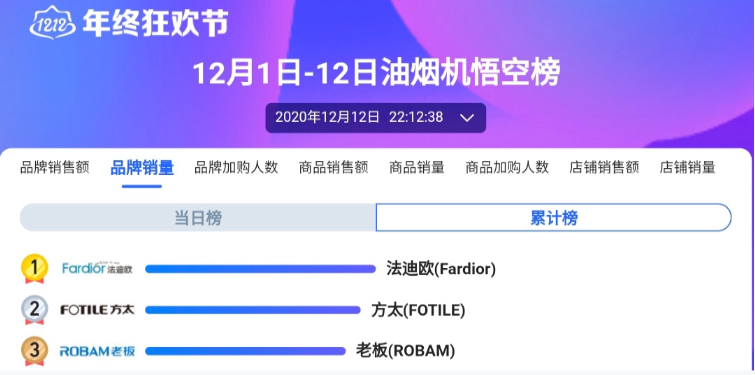This screenshot has height=375, width=755.
Task: Click the gold rank 1 medal icon
Action: tap(34, 269)
